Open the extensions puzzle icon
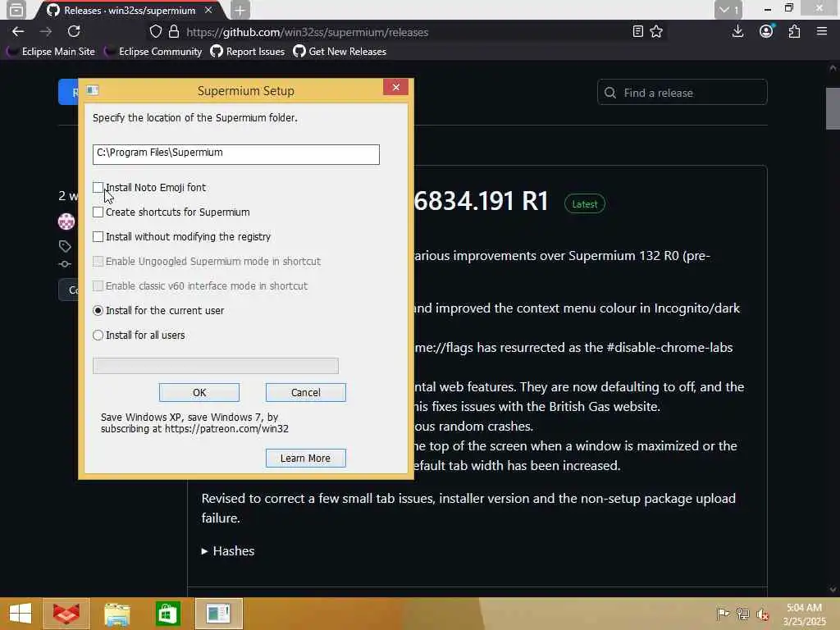Screen dimensions: 840x630 794,32
